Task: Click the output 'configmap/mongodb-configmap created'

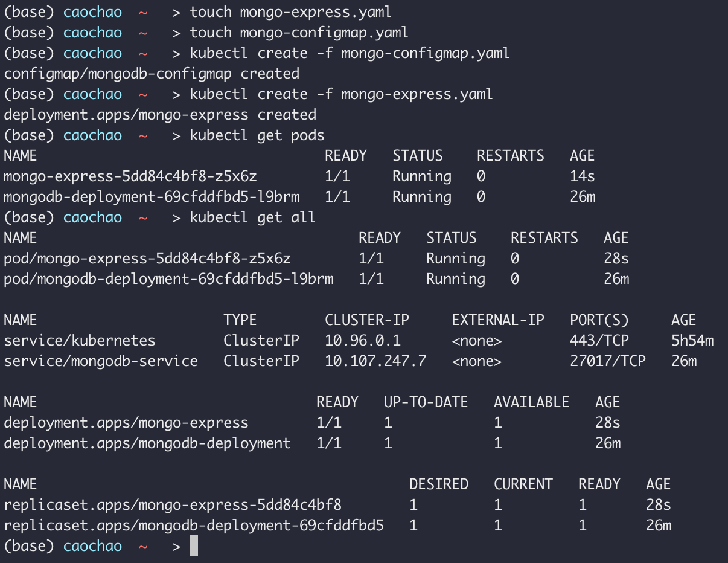Action: tap(152, 74)
